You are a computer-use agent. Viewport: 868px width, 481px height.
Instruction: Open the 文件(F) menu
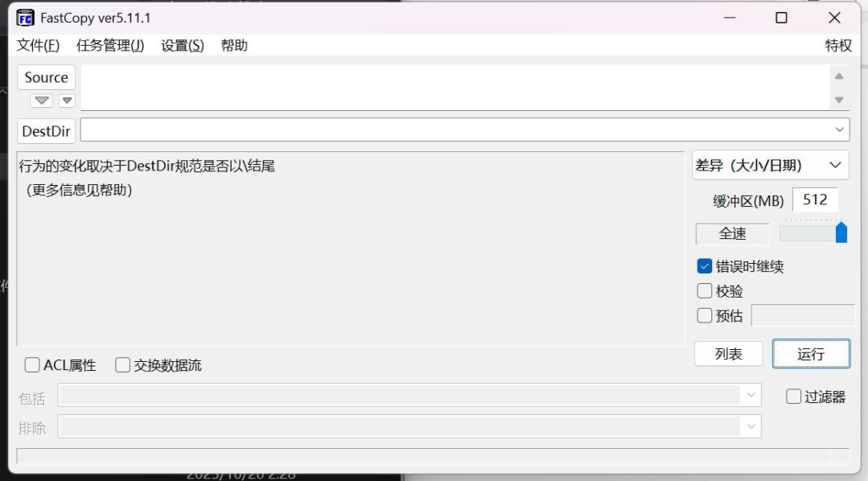point(38,45)
